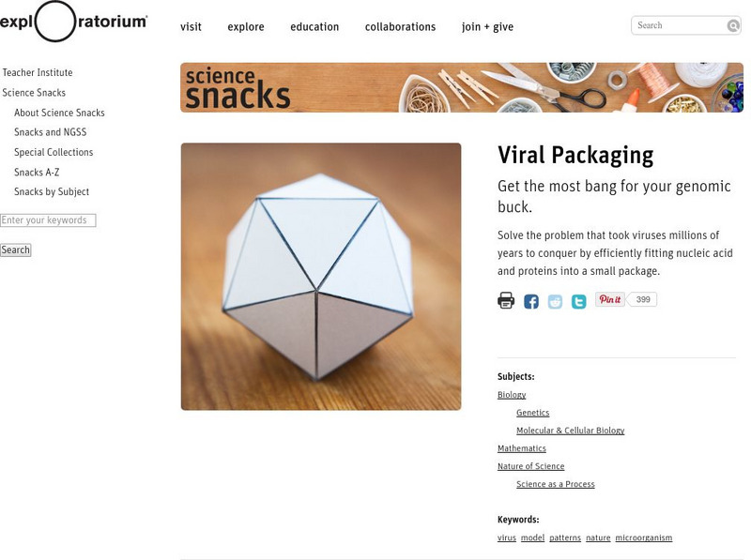This screenshot has height=560, width=751.
Task: Open the collaborations menu
Action: pos(400,27)
